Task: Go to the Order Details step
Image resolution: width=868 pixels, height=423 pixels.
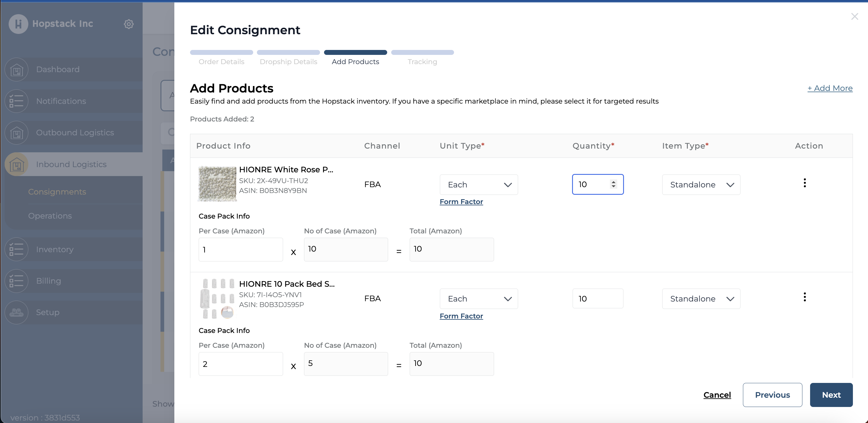Action: (x=221, y=62)
